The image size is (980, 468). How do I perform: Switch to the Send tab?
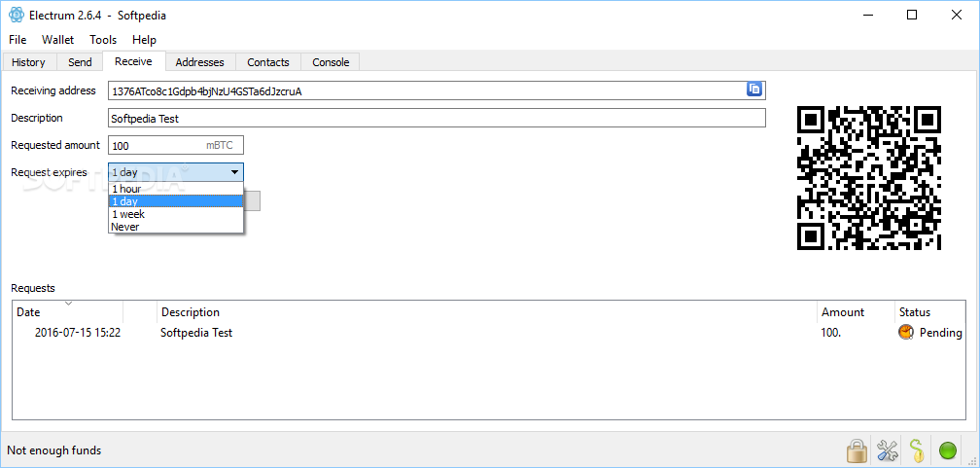[80, 62]
